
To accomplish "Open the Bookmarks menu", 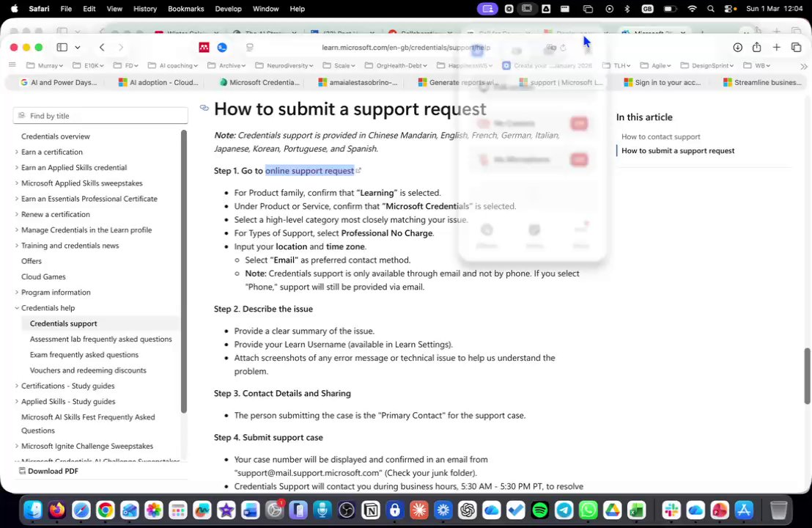I will [186, 9].
